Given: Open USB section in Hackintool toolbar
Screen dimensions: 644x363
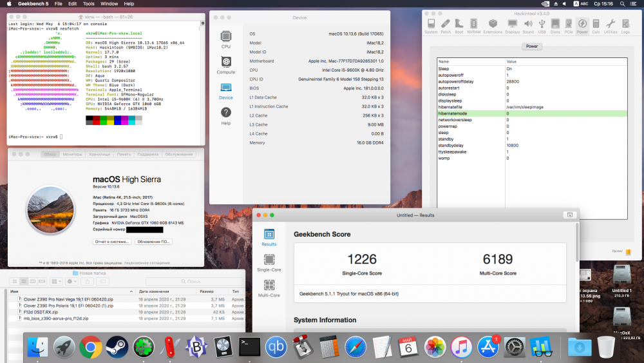Looking at the screenshot, I should pyautogui.click(x=542, y=26).
